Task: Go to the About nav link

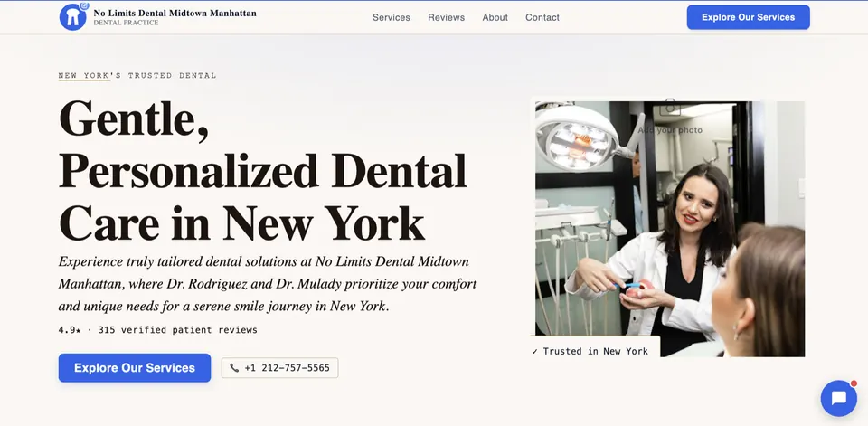Action: coord(495,17)
